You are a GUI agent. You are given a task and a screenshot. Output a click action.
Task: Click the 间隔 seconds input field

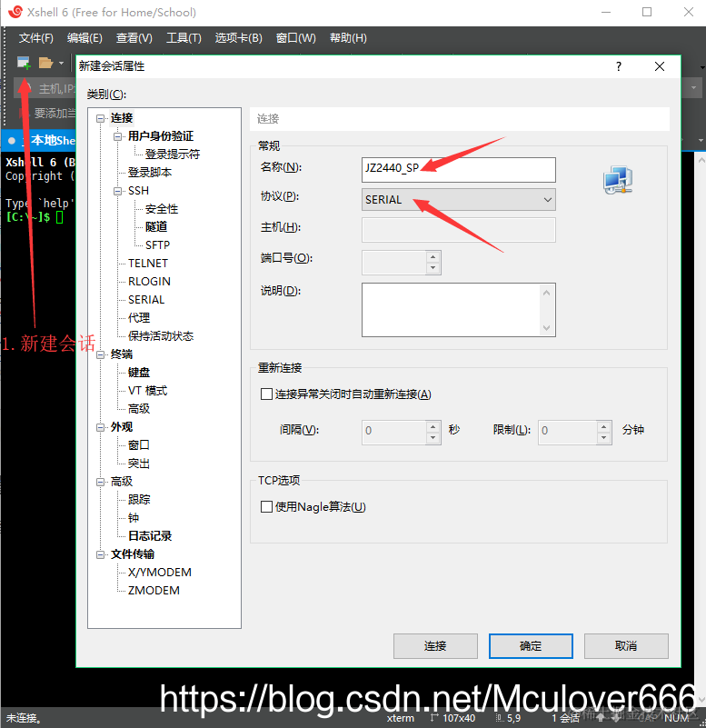click(394, 433)
